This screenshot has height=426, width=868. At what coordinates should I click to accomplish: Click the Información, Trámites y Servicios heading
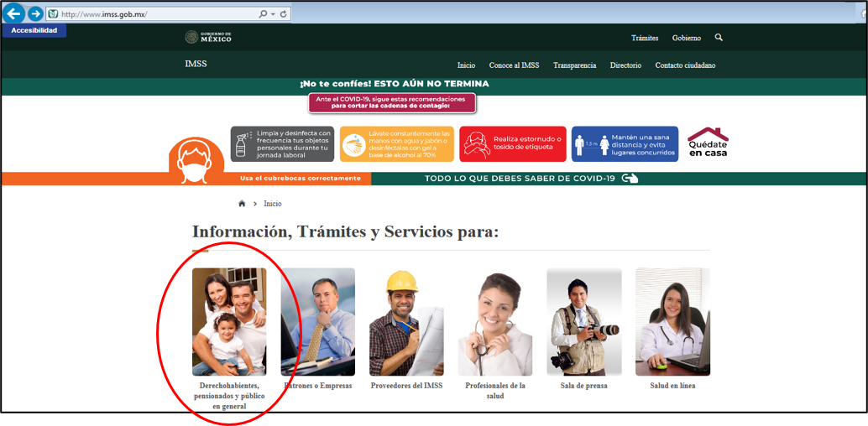[345, 231]
